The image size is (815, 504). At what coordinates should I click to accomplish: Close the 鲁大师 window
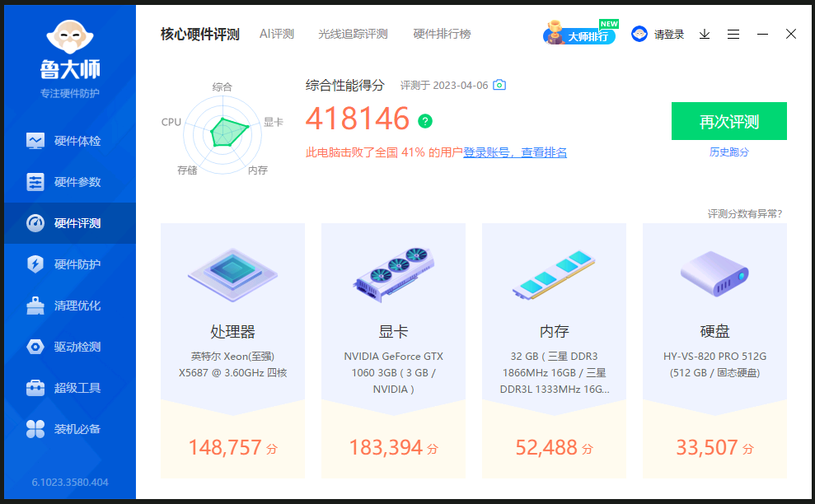tap(791, 34)
